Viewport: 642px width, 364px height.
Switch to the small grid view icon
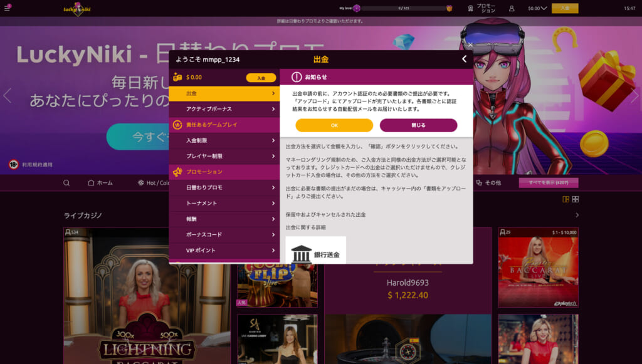pos(576,199)
